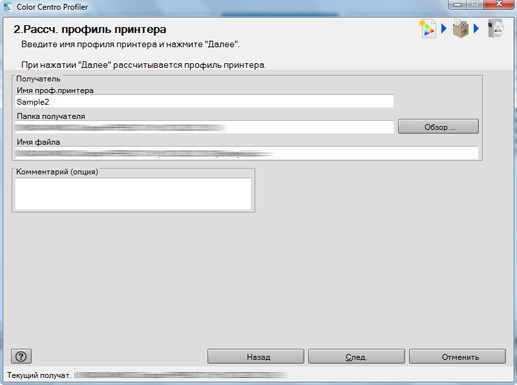
Task: Click the Отменить button
Action: pyautogui.click(x=457, y=356)
